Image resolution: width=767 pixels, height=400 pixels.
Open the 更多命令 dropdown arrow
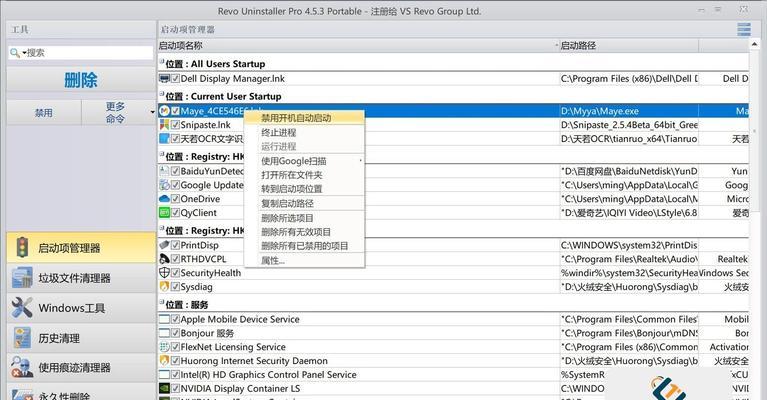click(152, 113)
